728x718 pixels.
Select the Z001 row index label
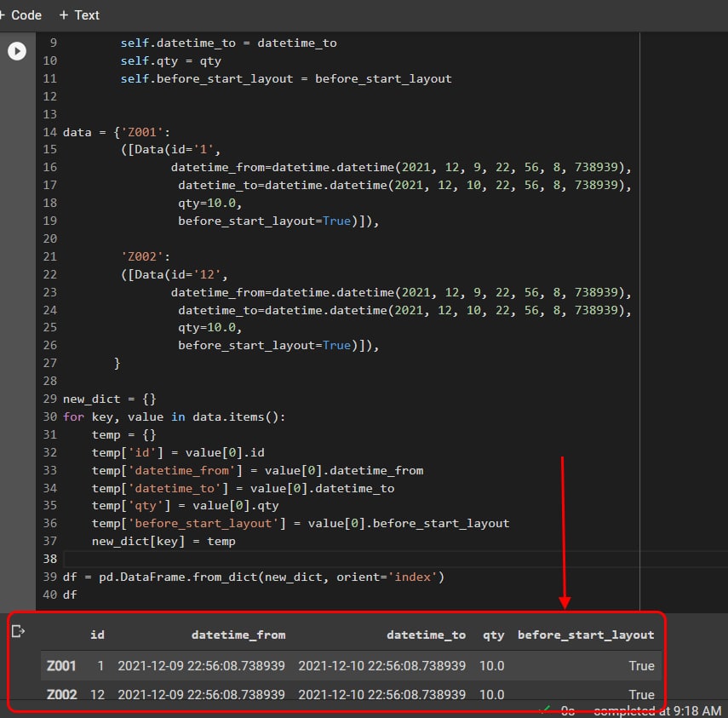click(x=61, y=665)
